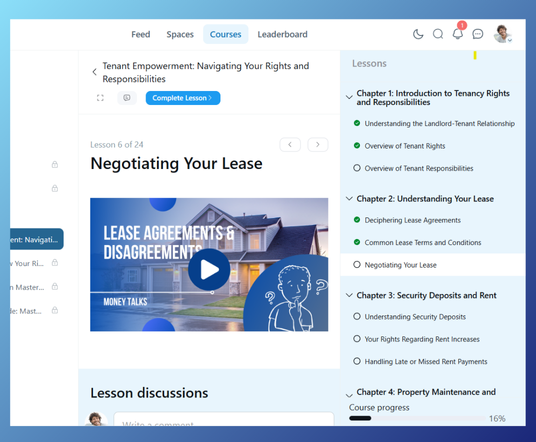Click the video progress line handle

[212, 292]
